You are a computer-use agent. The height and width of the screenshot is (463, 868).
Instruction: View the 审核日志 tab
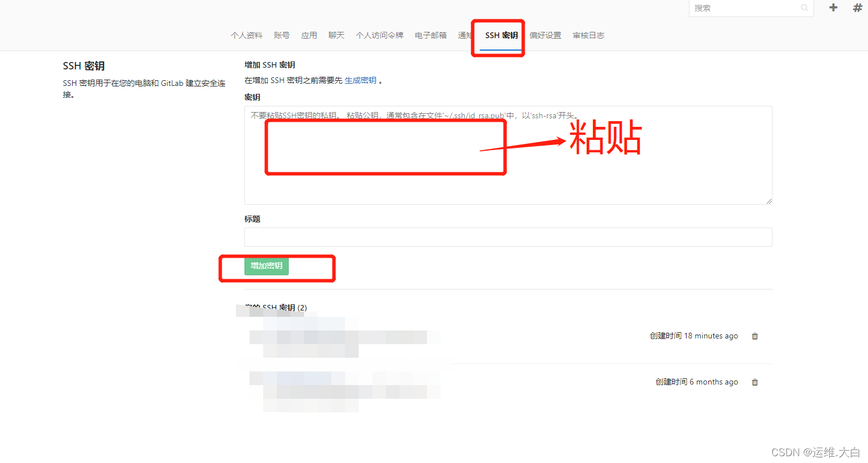[x=588, y=35]
